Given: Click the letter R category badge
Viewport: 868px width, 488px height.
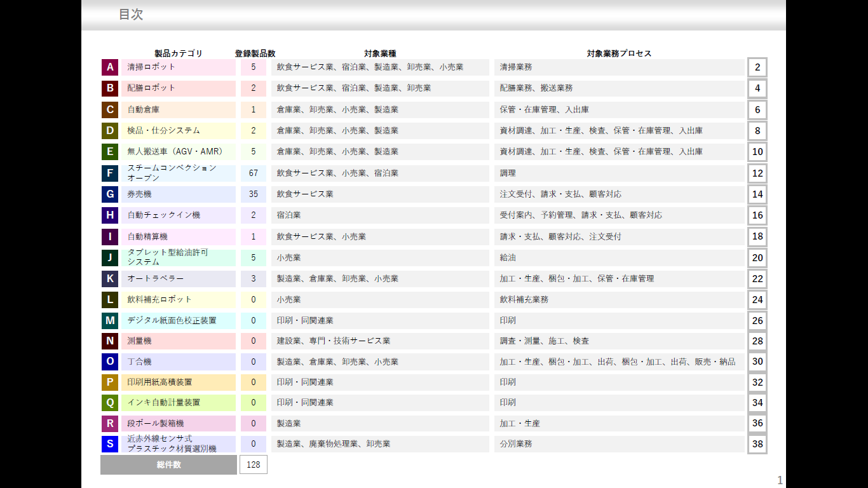Looking at the screenshot, I should (110, 424).
